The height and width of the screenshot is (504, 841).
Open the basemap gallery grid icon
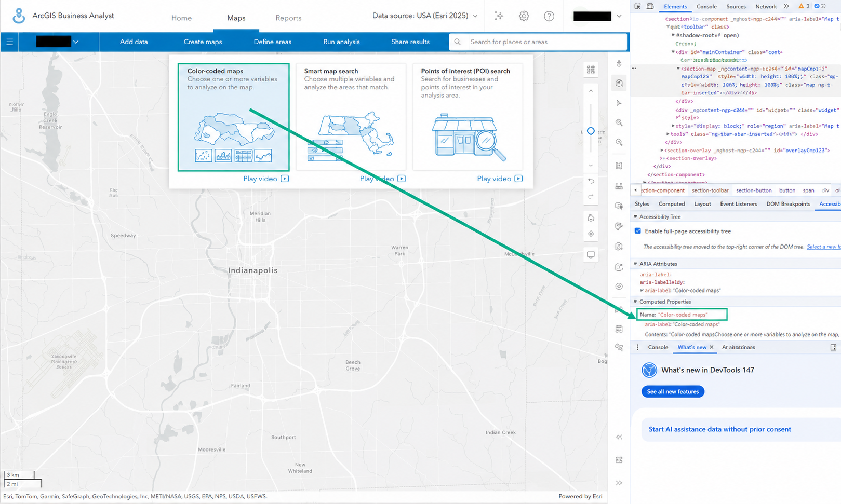click(591, 70)
